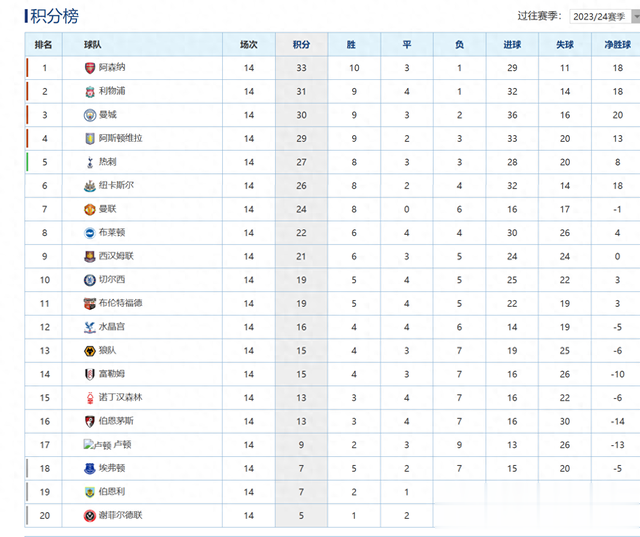
Task: Click the Liverpool club crest icon
Action: coord(90,91)
